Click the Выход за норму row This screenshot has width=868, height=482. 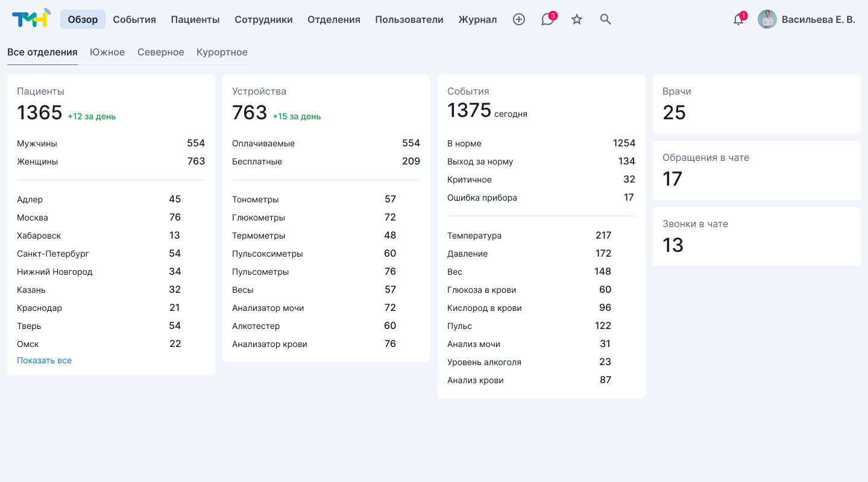(x=541, y=161)
